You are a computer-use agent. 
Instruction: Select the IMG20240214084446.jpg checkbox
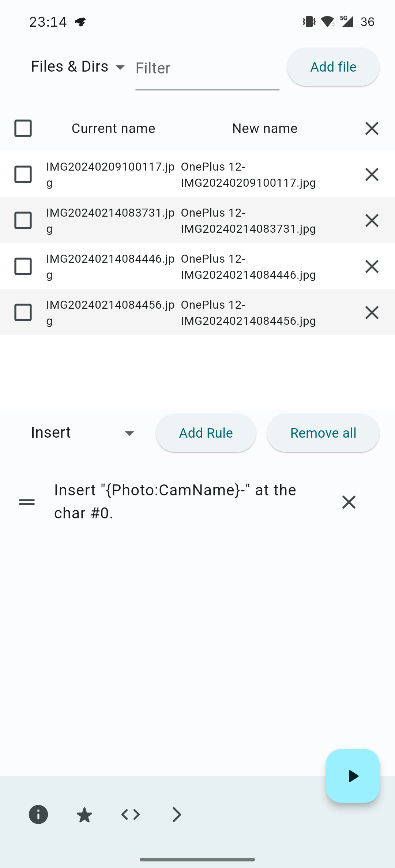pos(23,266)
